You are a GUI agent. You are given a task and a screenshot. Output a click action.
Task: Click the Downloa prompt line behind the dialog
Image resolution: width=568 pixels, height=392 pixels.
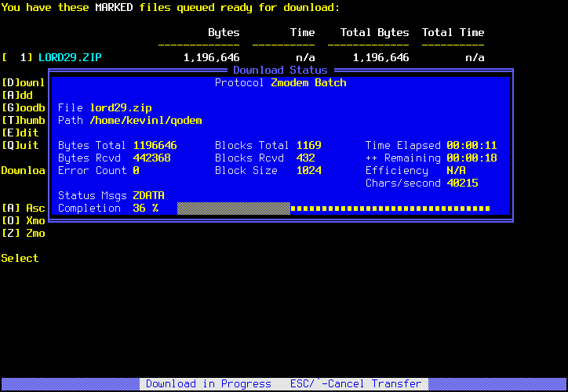(24, 170)
